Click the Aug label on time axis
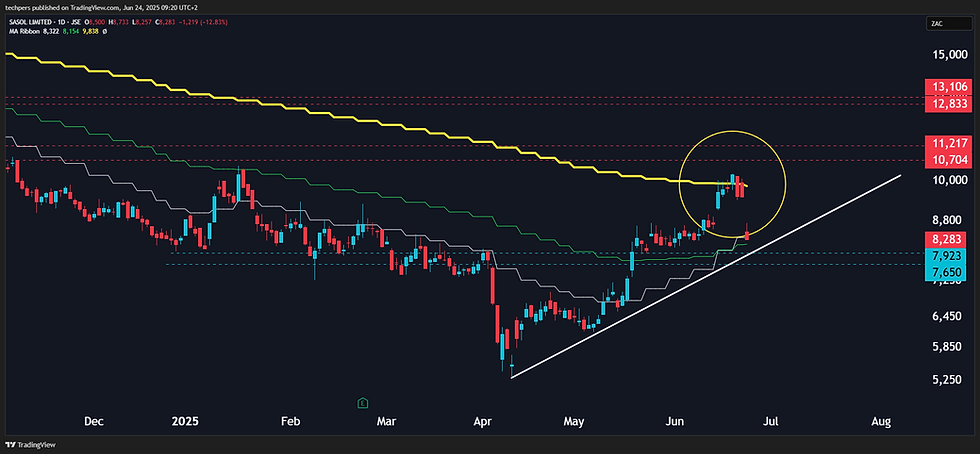 coord(879,422)
